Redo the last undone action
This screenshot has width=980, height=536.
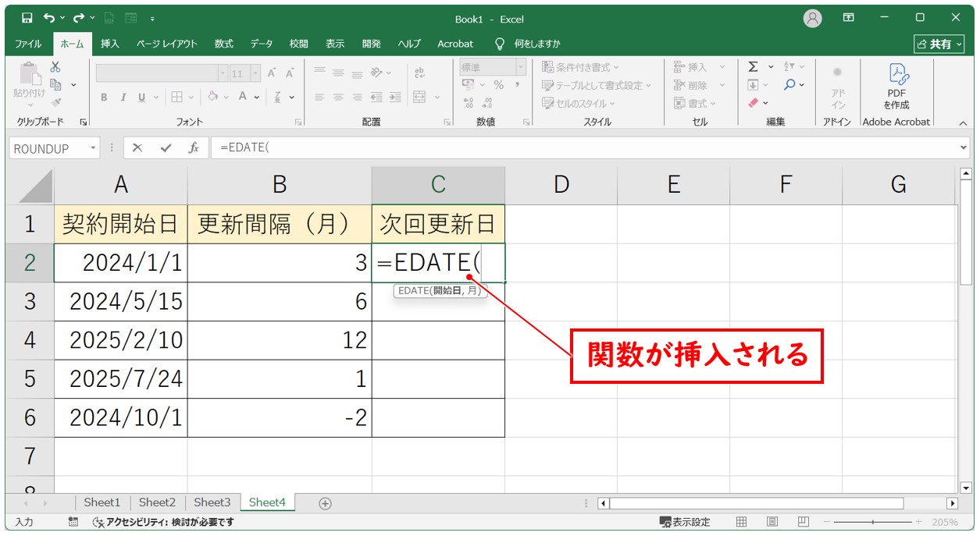click(x=78, y=18)
